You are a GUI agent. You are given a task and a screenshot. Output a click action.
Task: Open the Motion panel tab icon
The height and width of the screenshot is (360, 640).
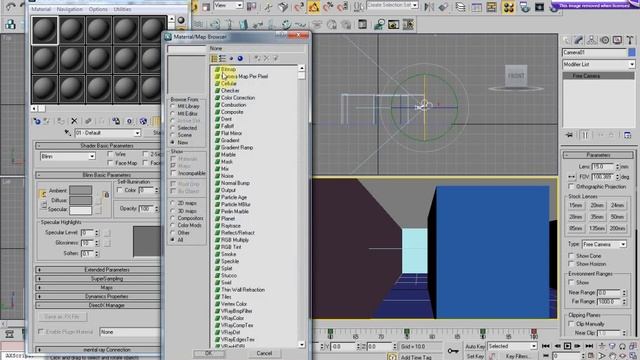click(604, 40)
